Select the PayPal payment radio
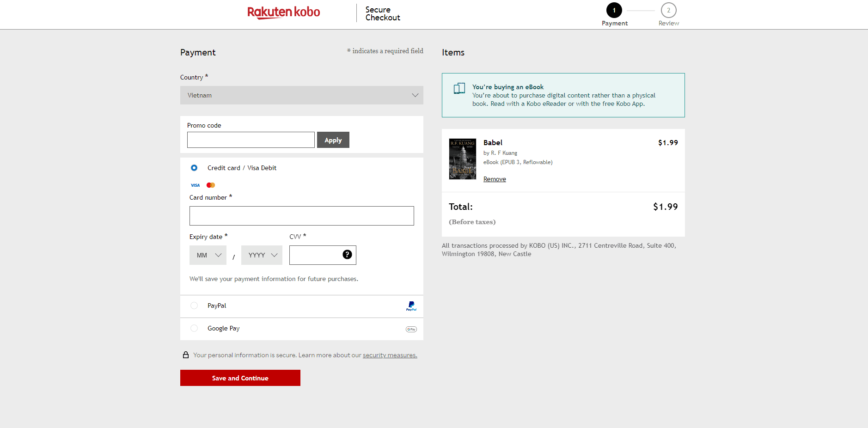Viewport: 868px width, 428px height. (194, 306)
